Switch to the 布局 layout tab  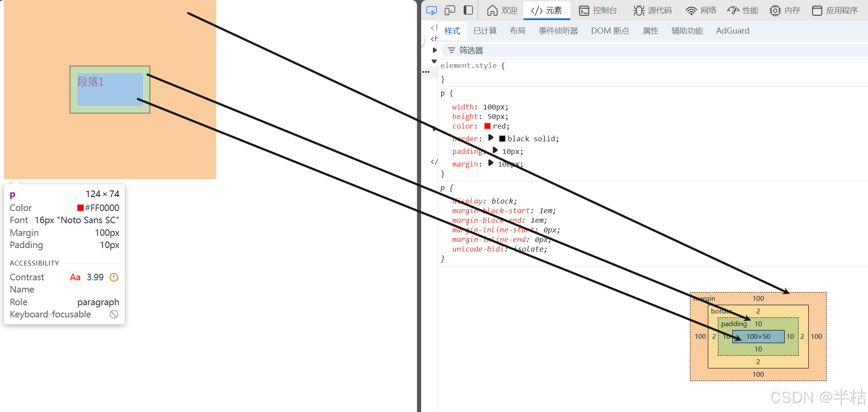[x=518, y=31]
